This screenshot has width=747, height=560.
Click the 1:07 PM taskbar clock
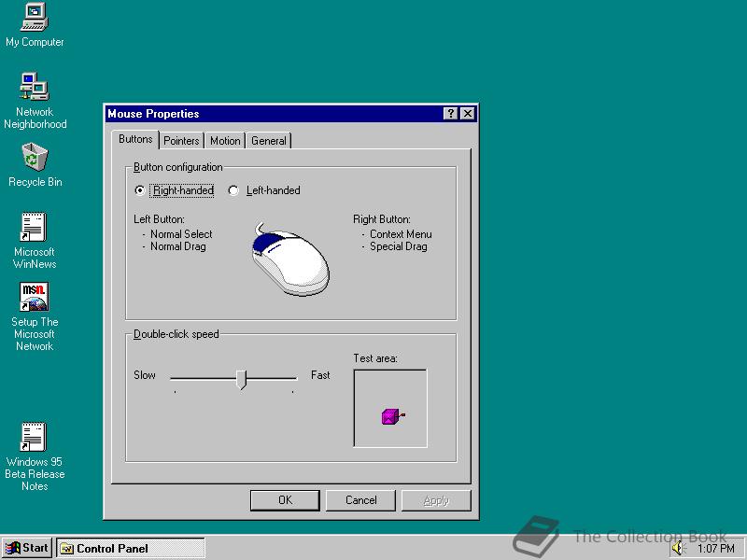(715, 549)
